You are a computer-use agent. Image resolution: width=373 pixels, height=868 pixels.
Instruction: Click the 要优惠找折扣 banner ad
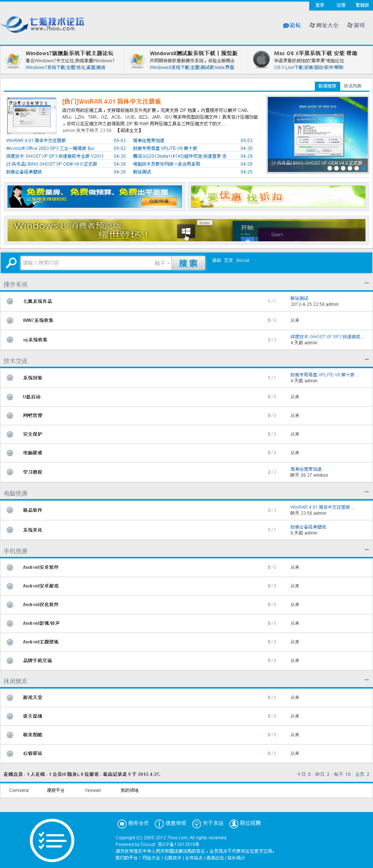coord(278,197)
